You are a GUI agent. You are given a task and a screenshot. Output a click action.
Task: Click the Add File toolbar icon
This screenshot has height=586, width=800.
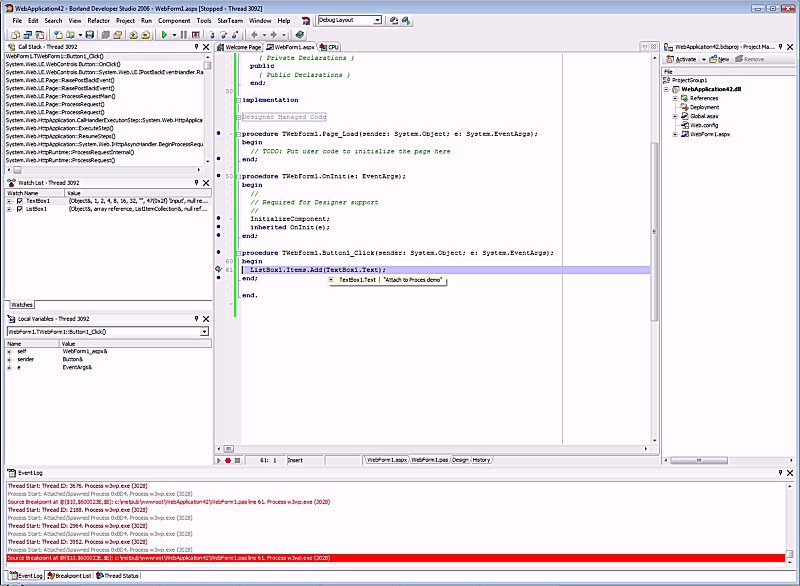point(133,35)
